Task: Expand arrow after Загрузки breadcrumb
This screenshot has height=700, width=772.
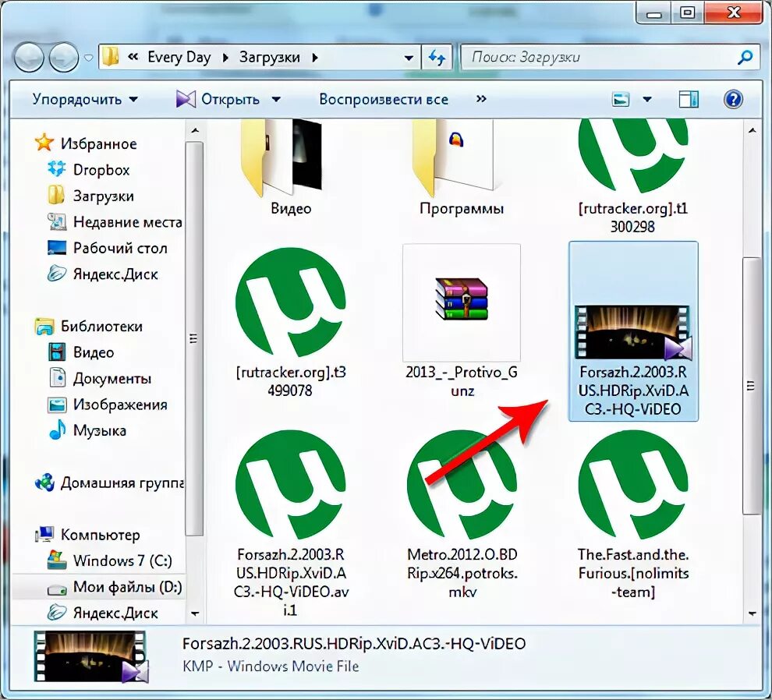Action: click(x=315, y=58)
